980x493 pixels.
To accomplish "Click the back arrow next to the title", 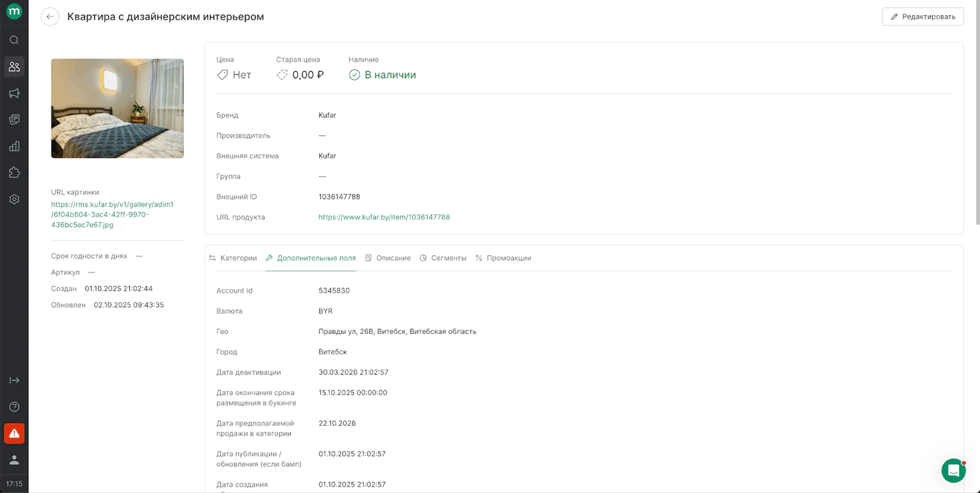I will pyautogui.click(x=50, y=17).
